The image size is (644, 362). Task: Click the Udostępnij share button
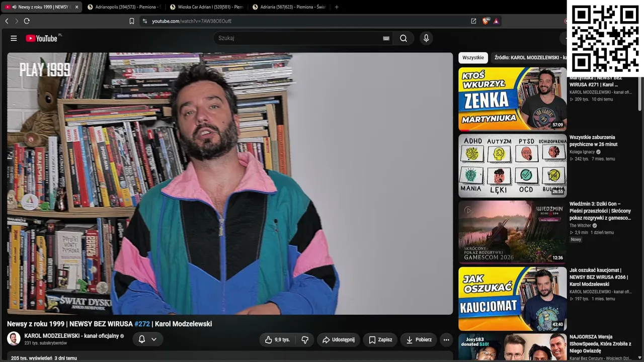click(339, 340)
